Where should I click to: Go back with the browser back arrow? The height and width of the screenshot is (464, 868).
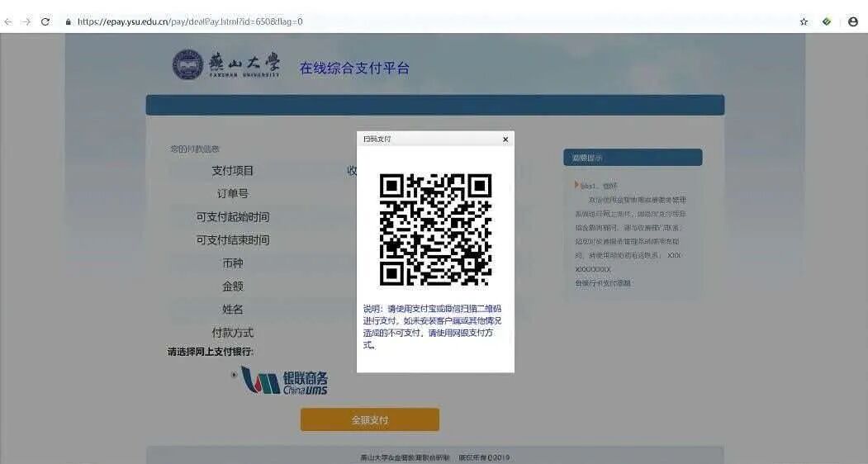tap(8, 21)
